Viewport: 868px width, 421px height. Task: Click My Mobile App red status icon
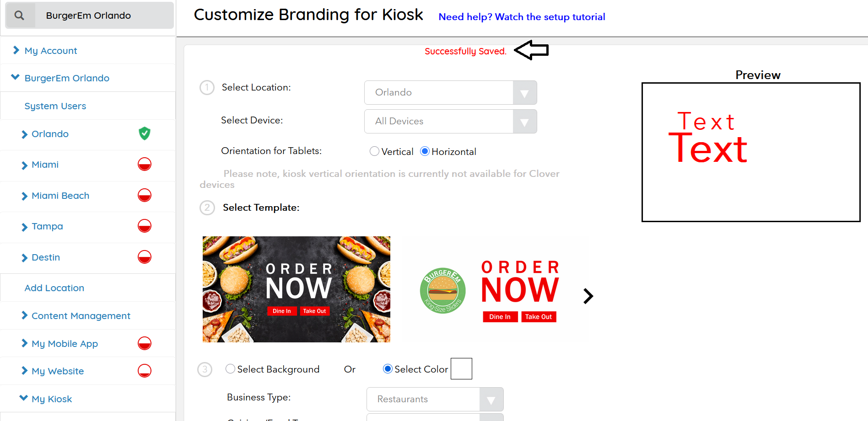pos(145,343)
